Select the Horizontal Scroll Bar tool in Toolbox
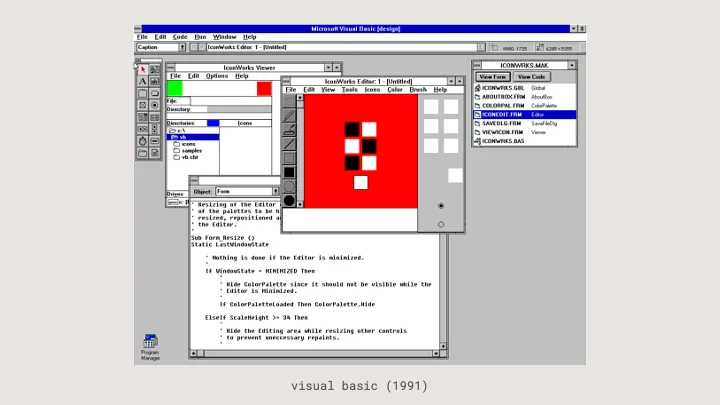The height and width of the screenshot is (405, 720). click(143, 129)
